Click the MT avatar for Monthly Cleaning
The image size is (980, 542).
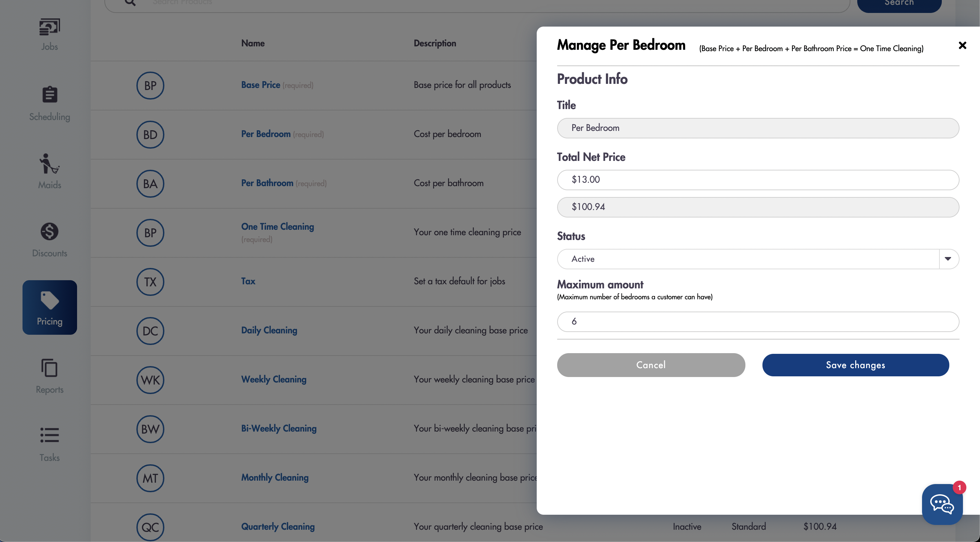(150, 478)
